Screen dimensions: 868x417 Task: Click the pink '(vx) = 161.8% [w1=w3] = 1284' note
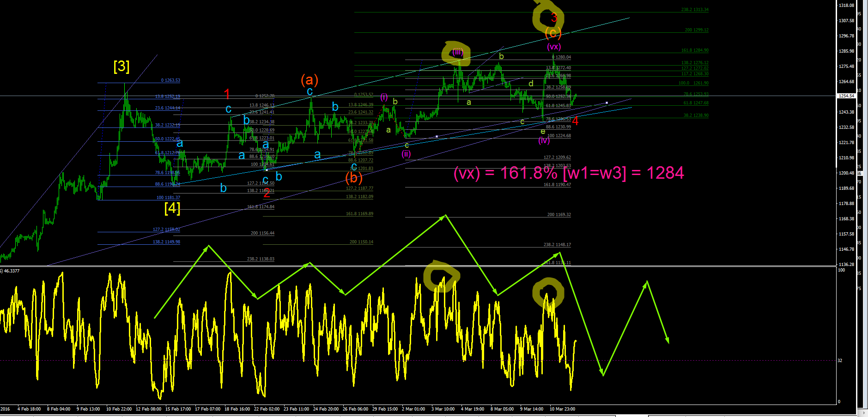[x=569, y=173]
